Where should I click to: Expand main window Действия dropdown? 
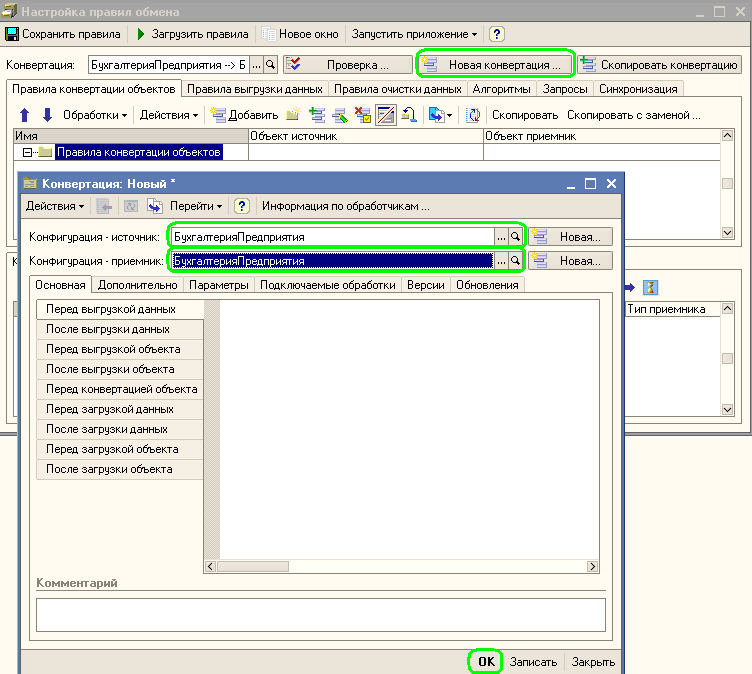(169, 115)
